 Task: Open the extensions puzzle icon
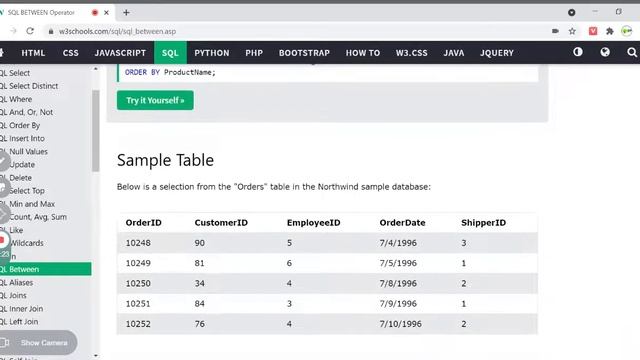(610, 31)
